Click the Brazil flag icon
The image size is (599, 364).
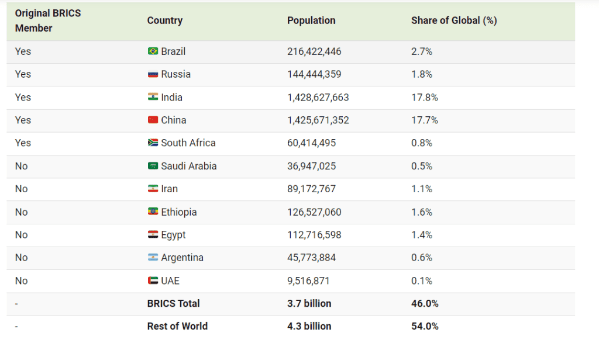click(153, 51)
